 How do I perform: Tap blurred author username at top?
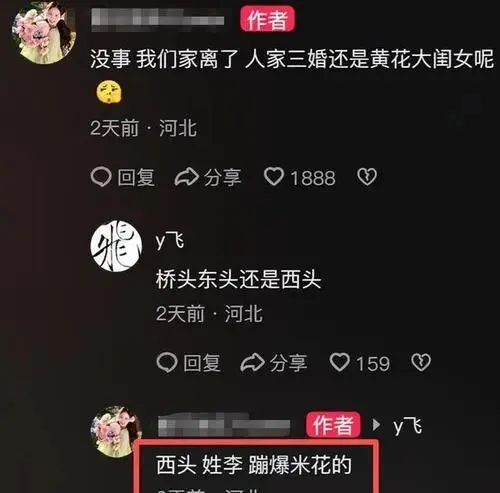click(x=157, y=19)
